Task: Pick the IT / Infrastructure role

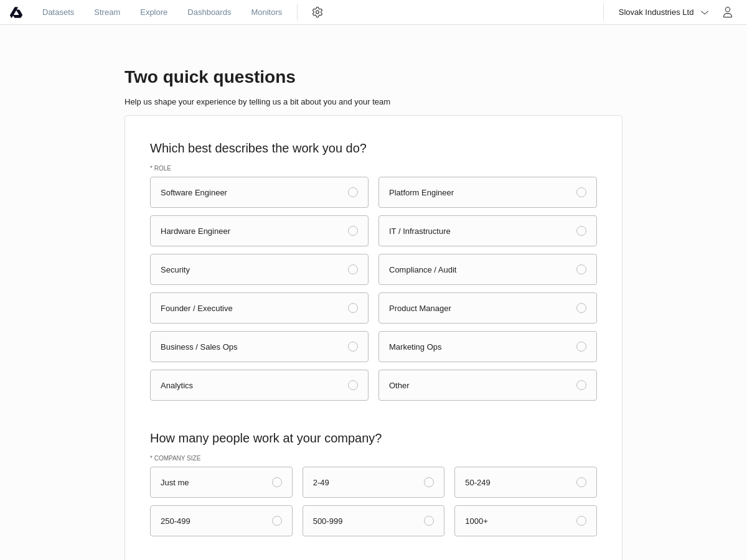Action: click(487, 231)
